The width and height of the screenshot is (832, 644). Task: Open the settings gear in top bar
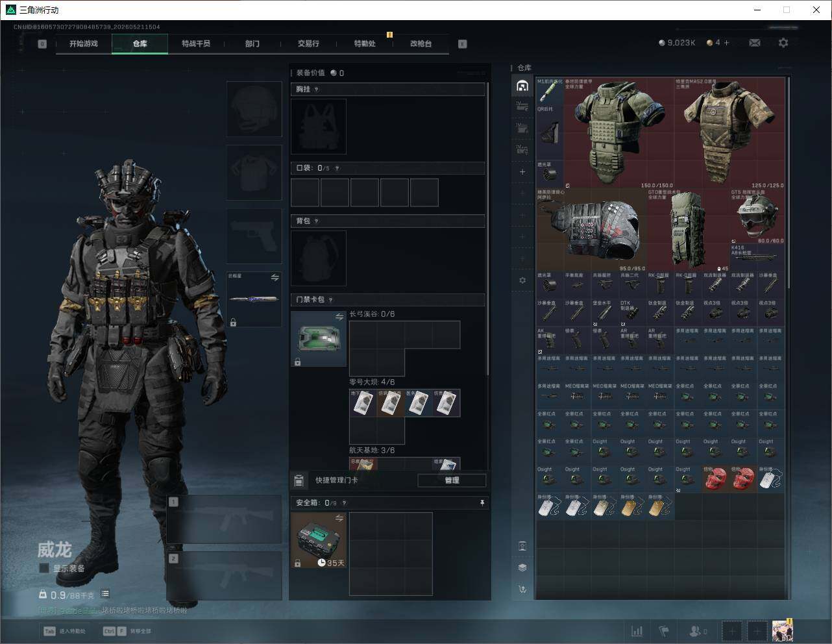pyautogui.click(x=783, y=43)
